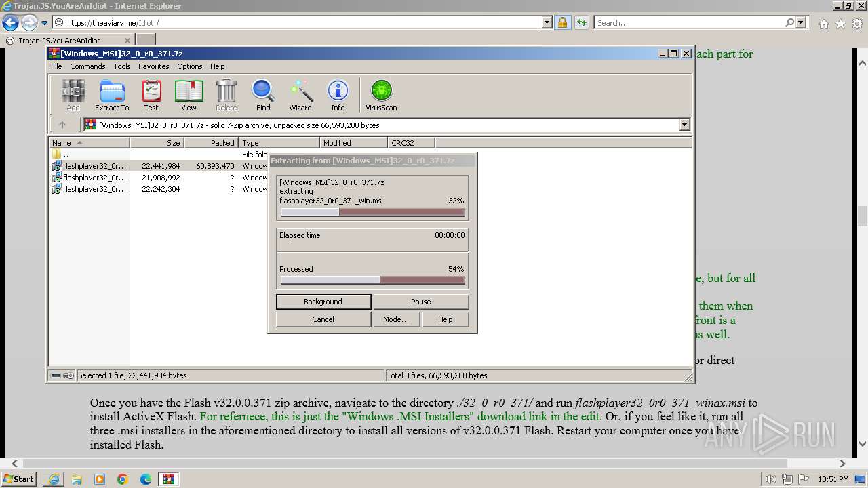The height and width of the screenshot is (488, 868).
Task: Sort files by Modified column
Action: 353,142
